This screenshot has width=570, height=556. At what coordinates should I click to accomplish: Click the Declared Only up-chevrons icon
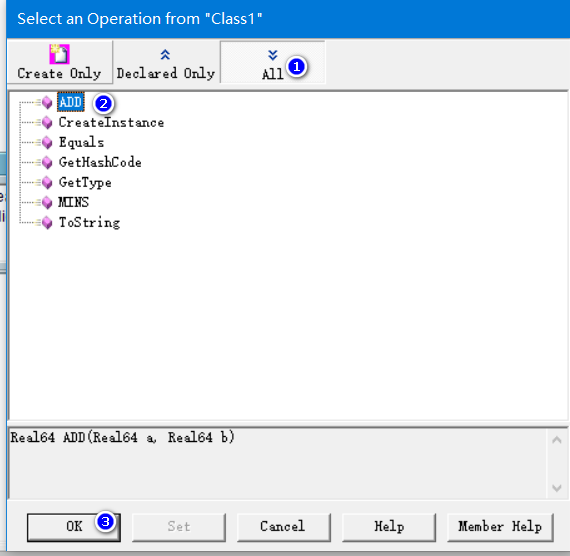[165, 55]
